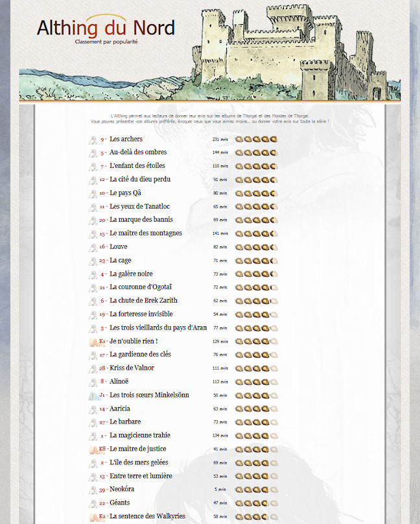
Task: Click the album icon beside Je n'oublie rien !
Action: click(93, 341)
